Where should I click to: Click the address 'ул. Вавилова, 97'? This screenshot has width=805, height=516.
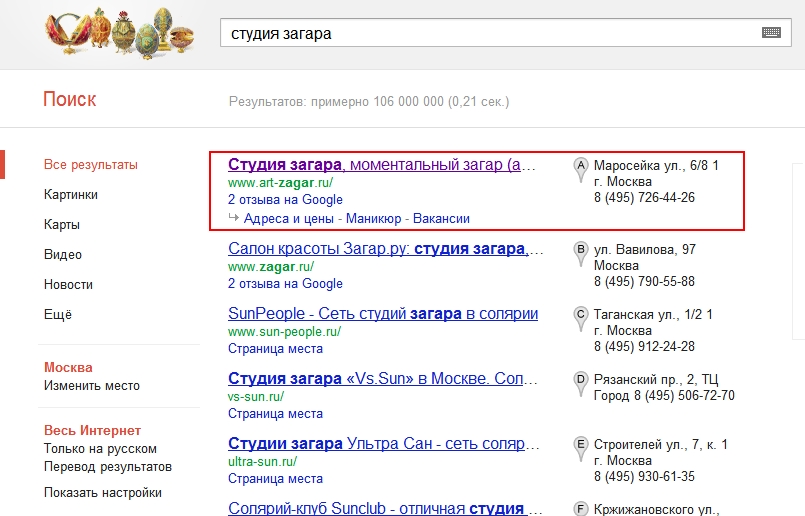(x=645, y=250)
